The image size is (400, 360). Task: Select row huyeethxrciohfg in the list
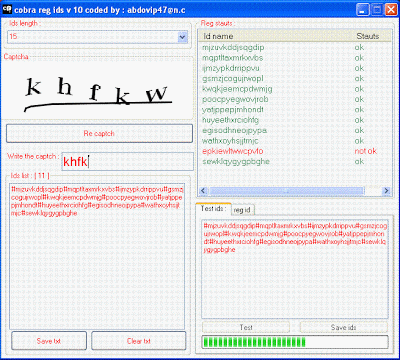pos(295,120)
